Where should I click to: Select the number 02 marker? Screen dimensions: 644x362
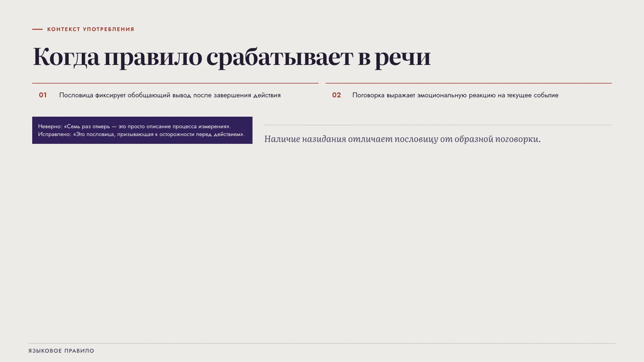tap(336, 95)
